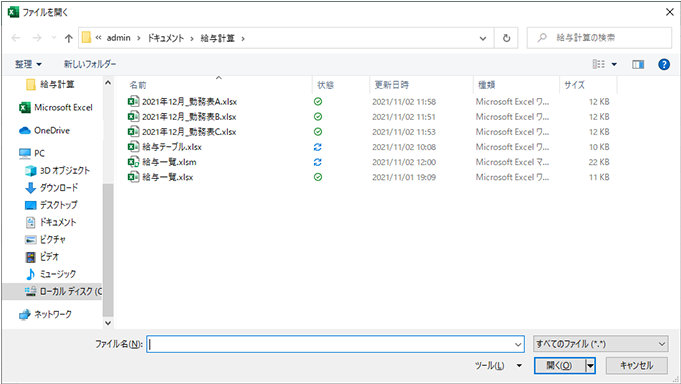
Task: Open ピクチャ in navigation pane
Action: point(46,239)
